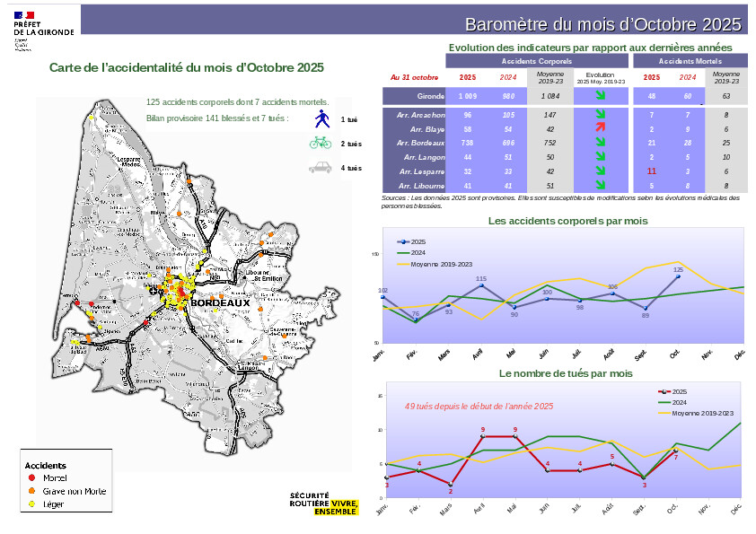Click the green trend arrow for Arr. Bordeaux
This screenshot has height=534, width=756.
tap(599, 144)
